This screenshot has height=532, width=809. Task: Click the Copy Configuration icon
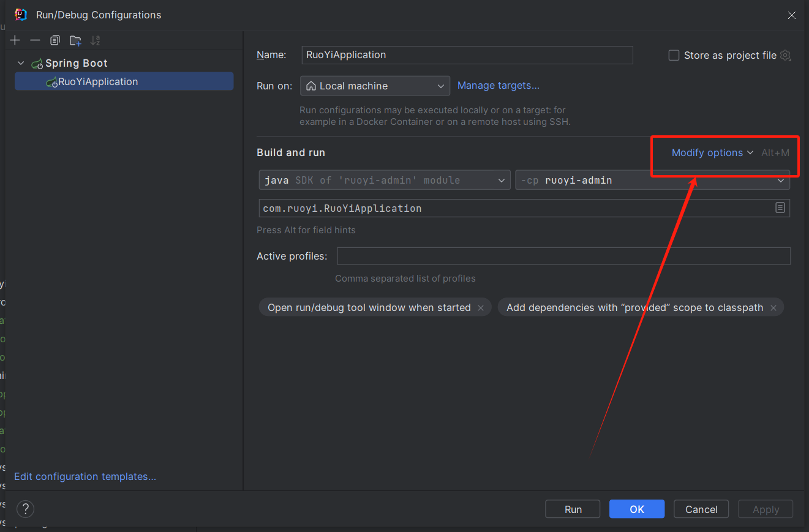coord(55,40)
